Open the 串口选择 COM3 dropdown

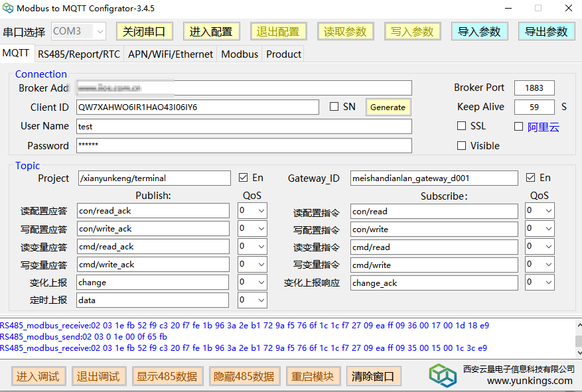99,31
